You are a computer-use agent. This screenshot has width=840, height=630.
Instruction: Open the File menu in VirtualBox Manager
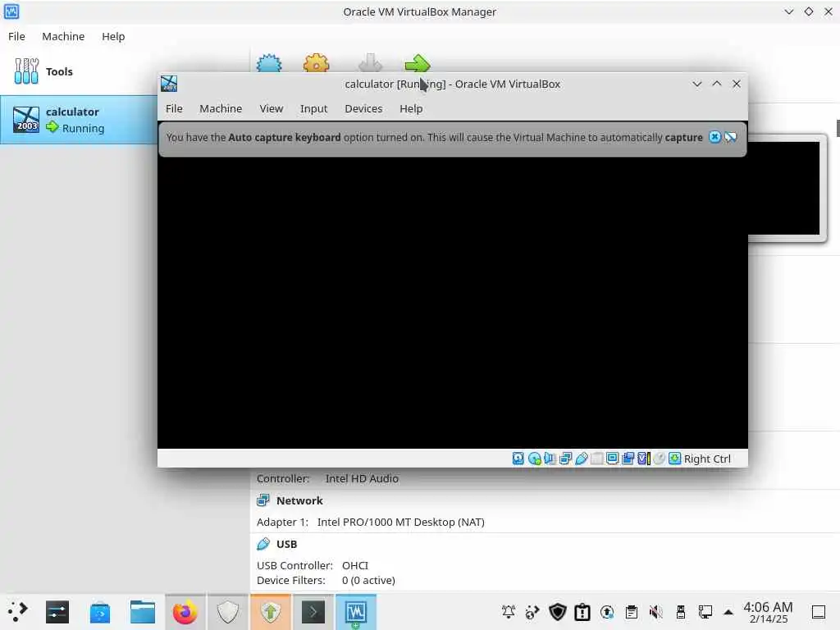click(16, 36)
